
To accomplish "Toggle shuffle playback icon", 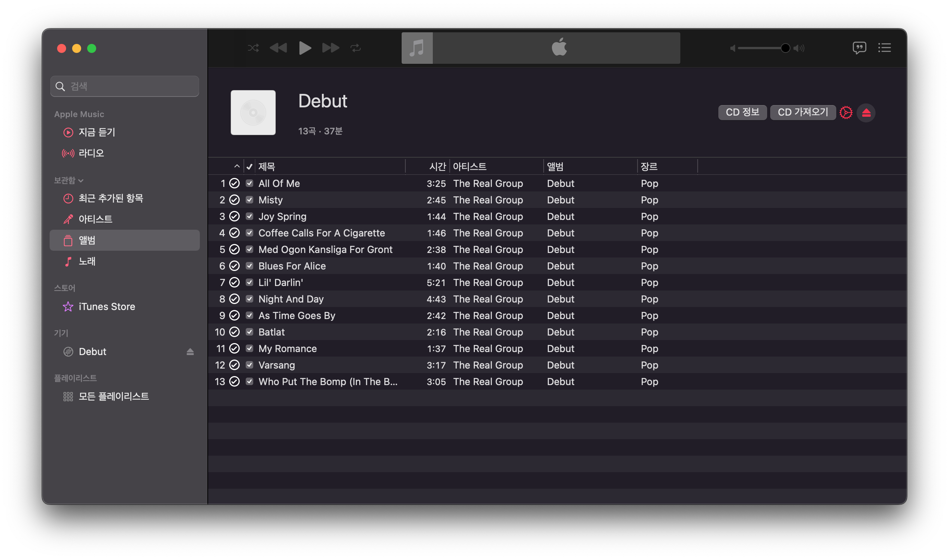I will [253, 48].
